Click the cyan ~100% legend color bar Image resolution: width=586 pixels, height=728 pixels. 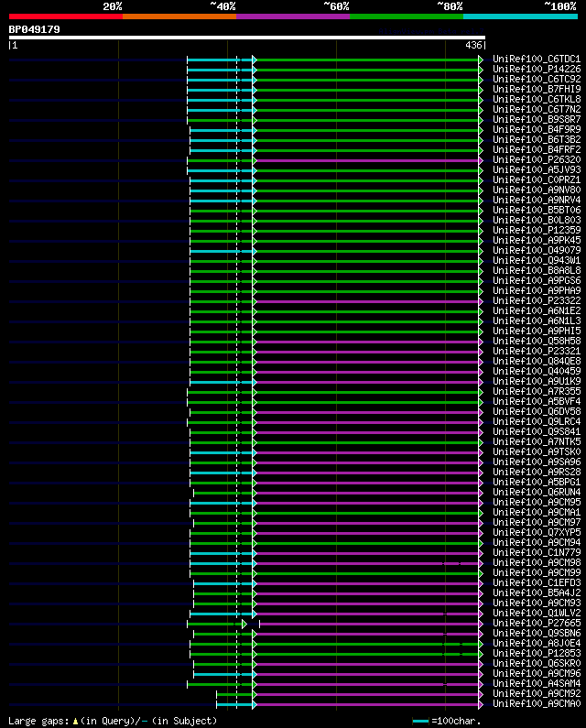(520, 16)
